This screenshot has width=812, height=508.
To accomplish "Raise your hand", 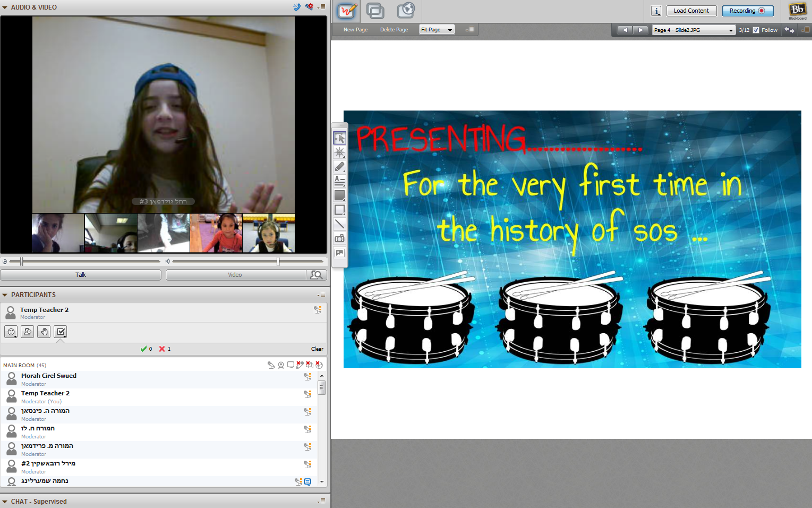I will pyautogui.click(x=44, y=332).
